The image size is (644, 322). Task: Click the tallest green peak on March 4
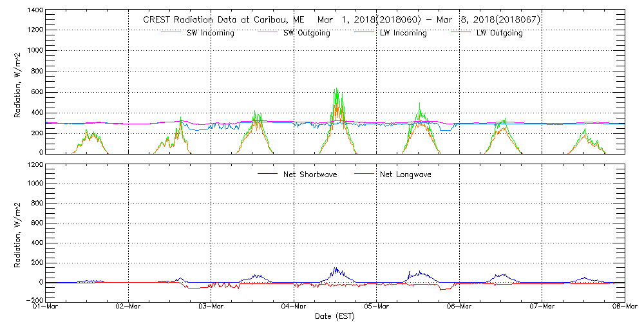point(336,88)
